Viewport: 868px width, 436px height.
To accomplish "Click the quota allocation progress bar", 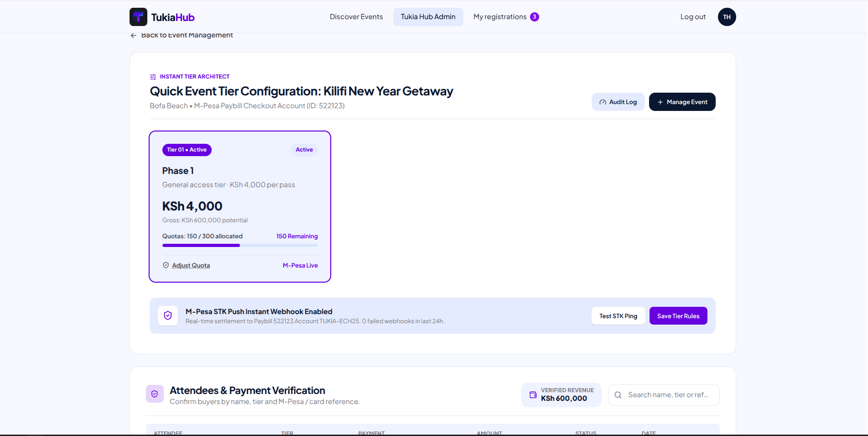I will click(x=240, y=246).
